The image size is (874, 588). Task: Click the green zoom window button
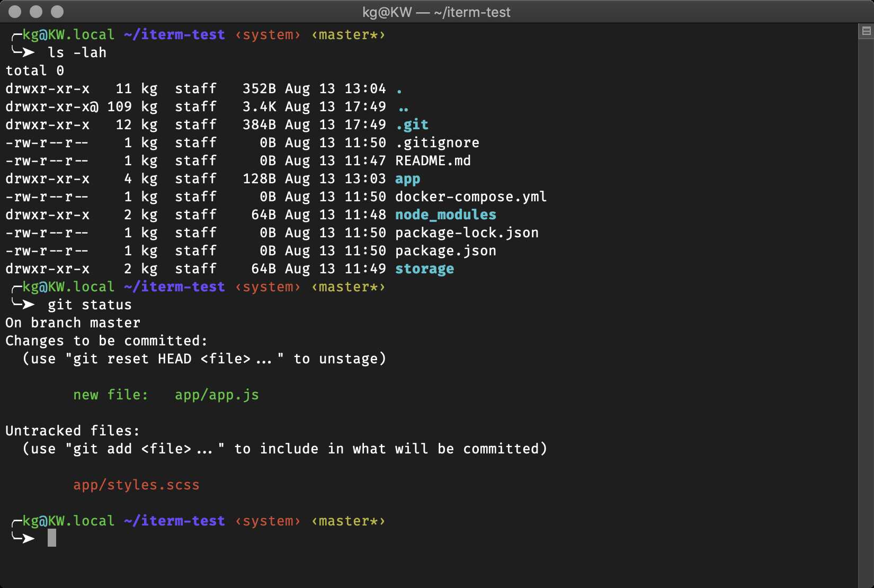tap(57, 12)
